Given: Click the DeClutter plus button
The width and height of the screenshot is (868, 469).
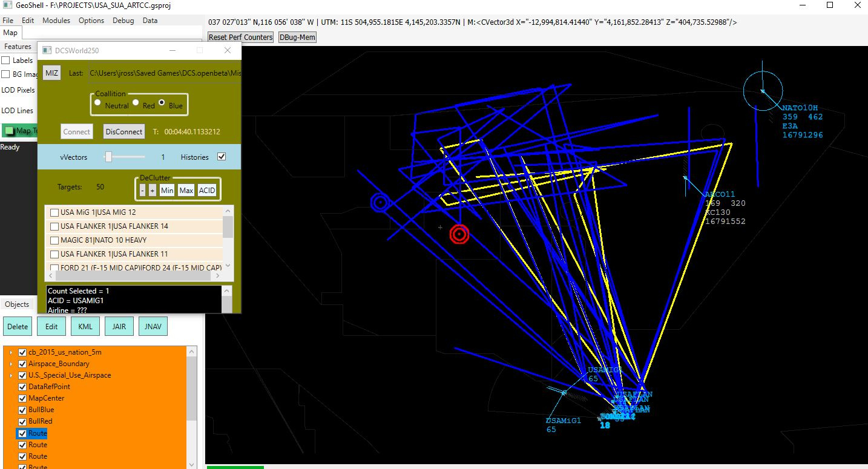Looking at the screenshot, I should [x=152, y=190].
